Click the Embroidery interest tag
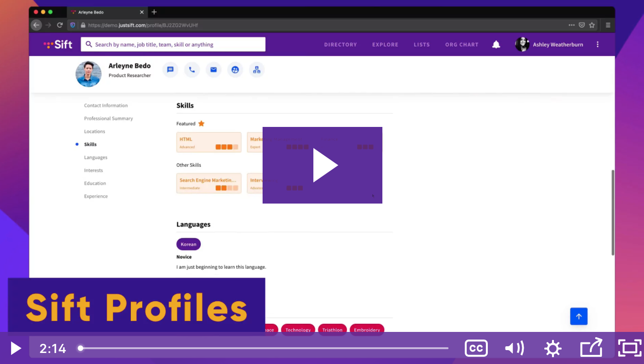 (367, 330)
